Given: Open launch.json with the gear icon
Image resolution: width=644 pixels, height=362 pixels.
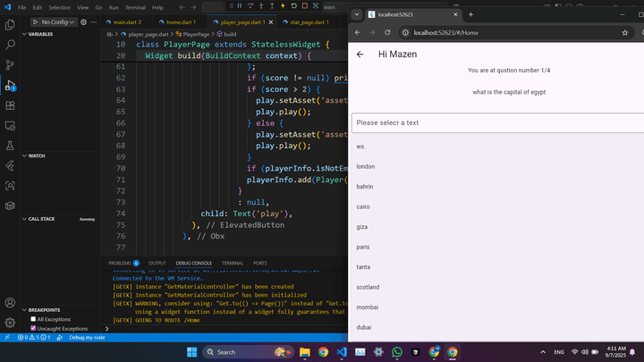Looking at the screenshot, I should 83,21.
